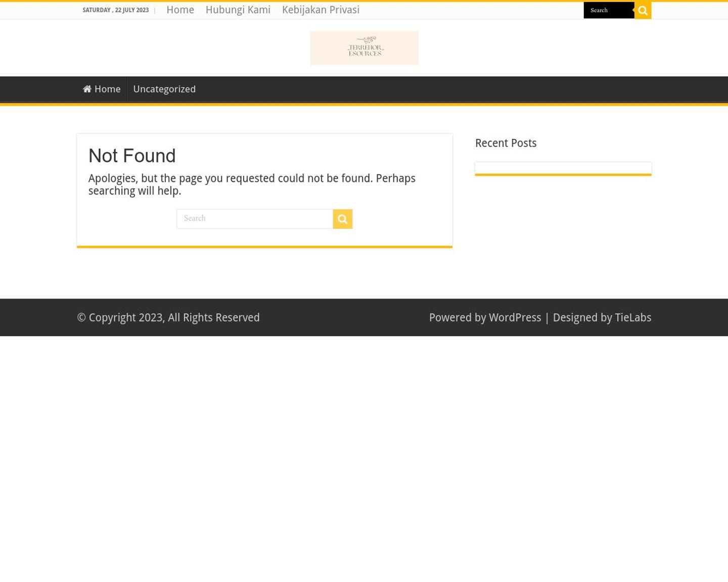The width and height of the screenshot is (728, 582).
Task: Click the Recent Posts widget title
Action: pos(506,143)
